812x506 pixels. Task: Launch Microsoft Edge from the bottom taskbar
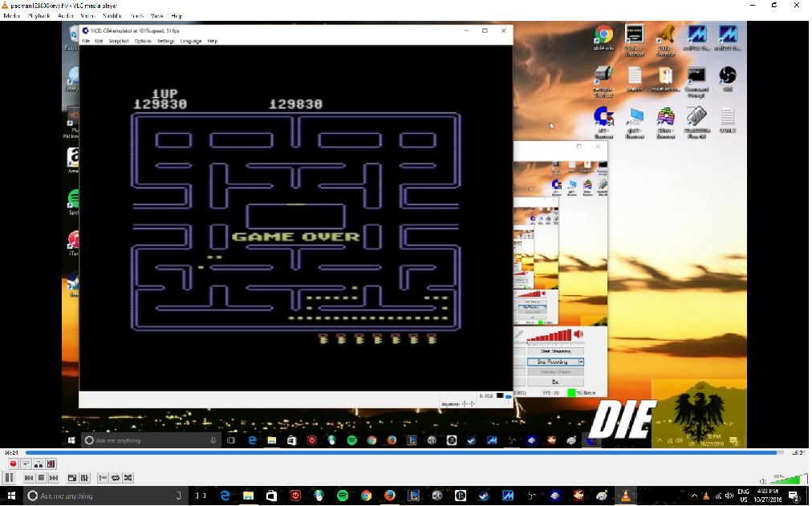coord(225,496)
